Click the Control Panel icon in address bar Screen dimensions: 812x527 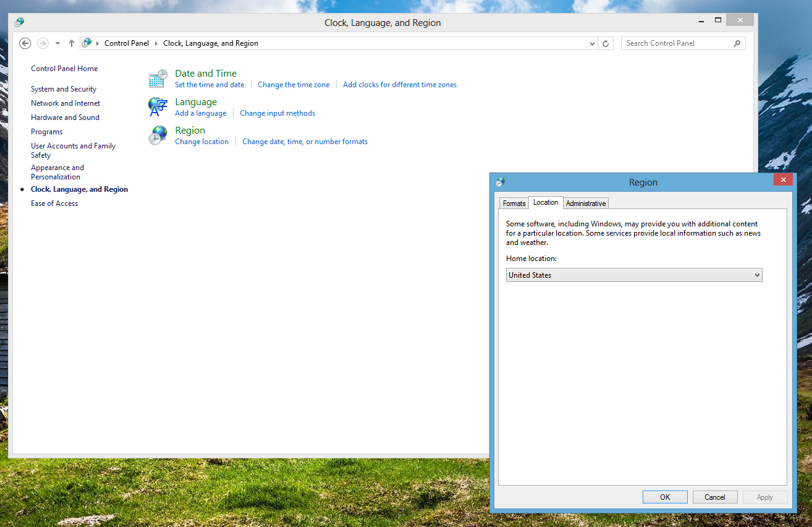(87, 43)
